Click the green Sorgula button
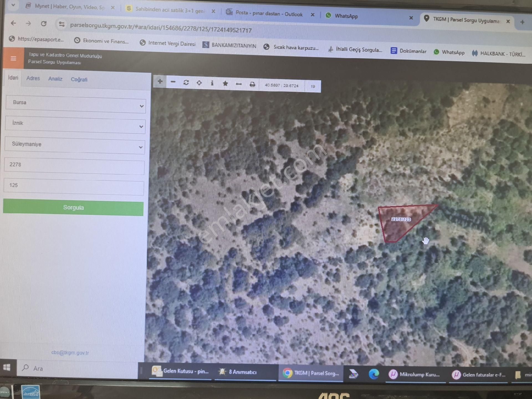Viewport: 532px width, 399px height. 73,207
